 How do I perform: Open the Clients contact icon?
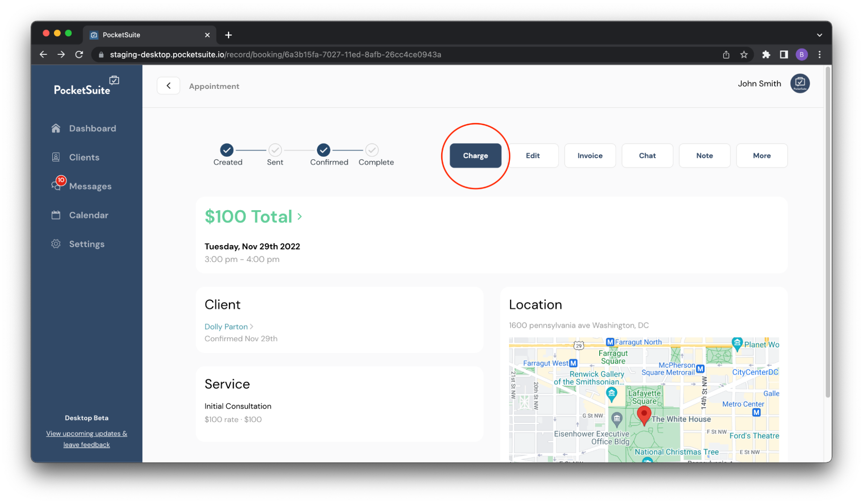56,157
